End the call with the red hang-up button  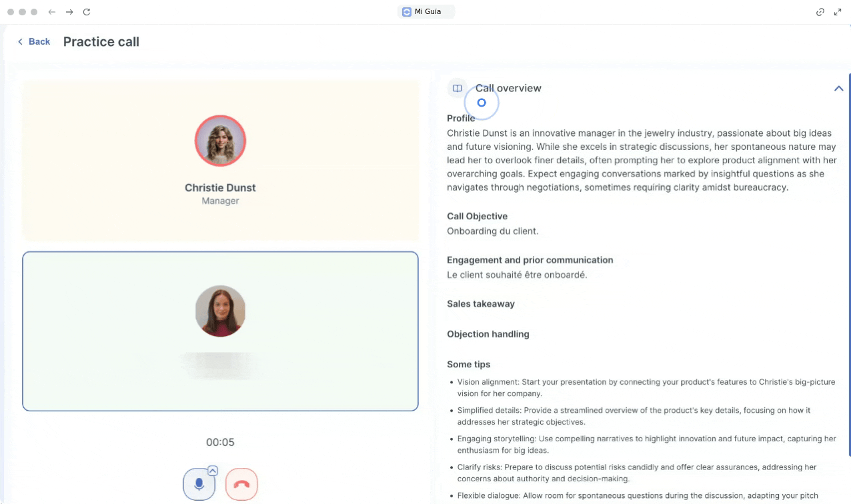click(x=241, y=485)
